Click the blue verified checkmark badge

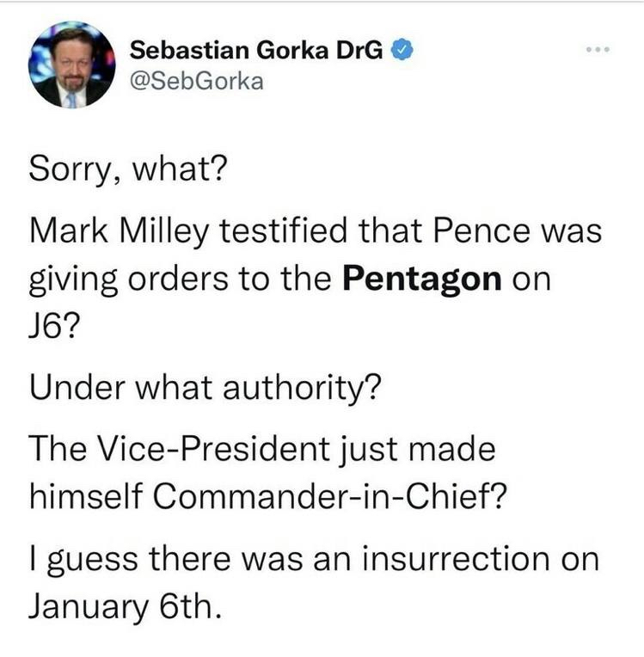(402, 49)
